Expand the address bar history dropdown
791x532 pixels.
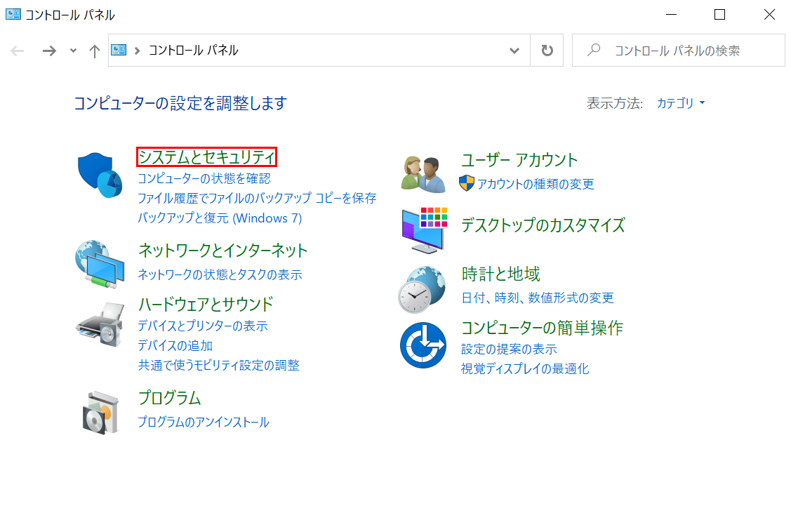pos(514,51)
